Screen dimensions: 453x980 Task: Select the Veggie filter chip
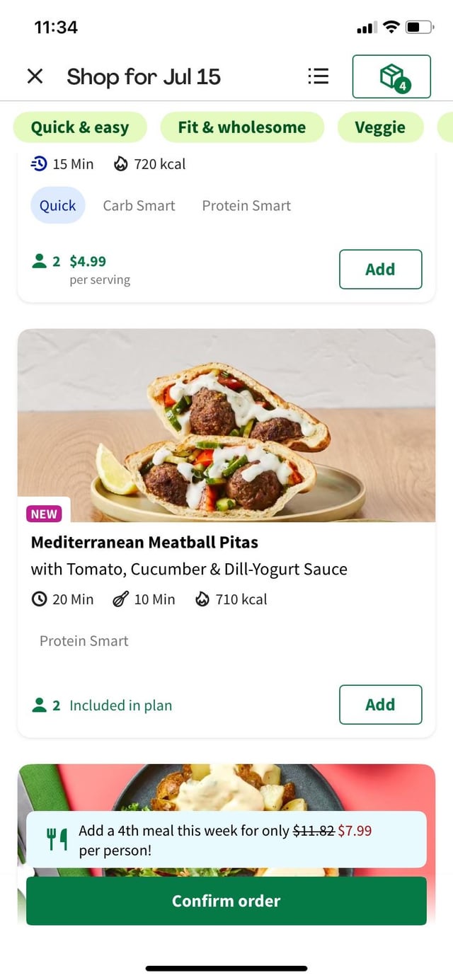pos(380,127)
